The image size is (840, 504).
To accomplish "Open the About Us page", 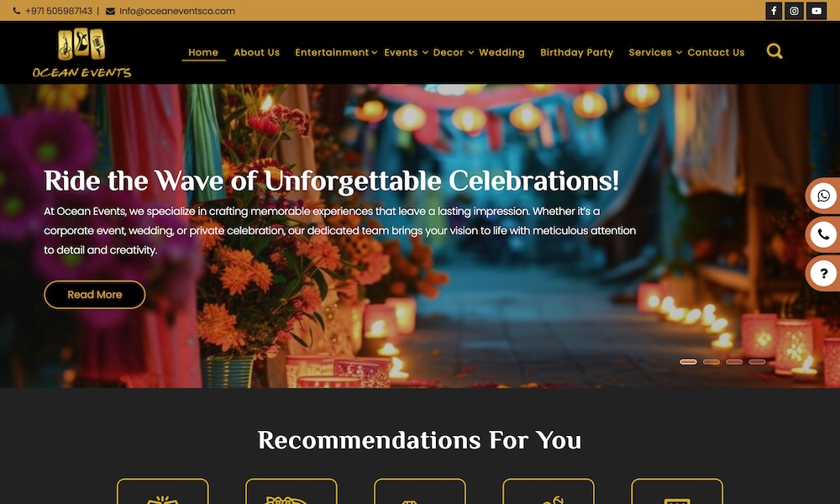I will 256,52.
